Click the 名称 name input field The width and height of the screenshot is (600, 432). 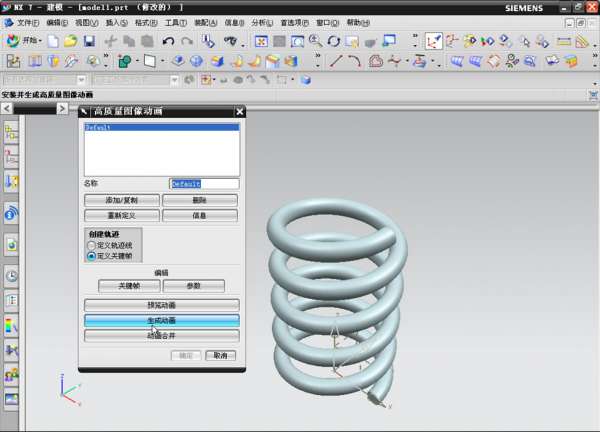click(204, 184)
